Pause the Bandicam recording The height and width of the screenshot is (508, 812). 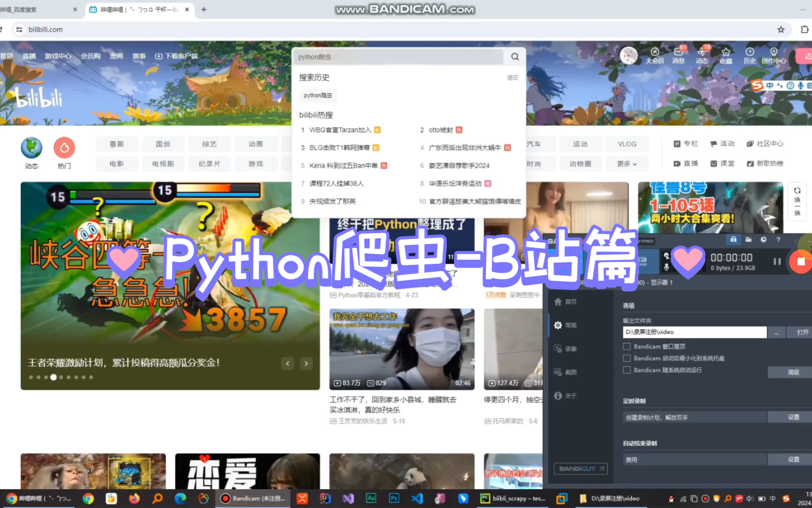coord(777,262)
